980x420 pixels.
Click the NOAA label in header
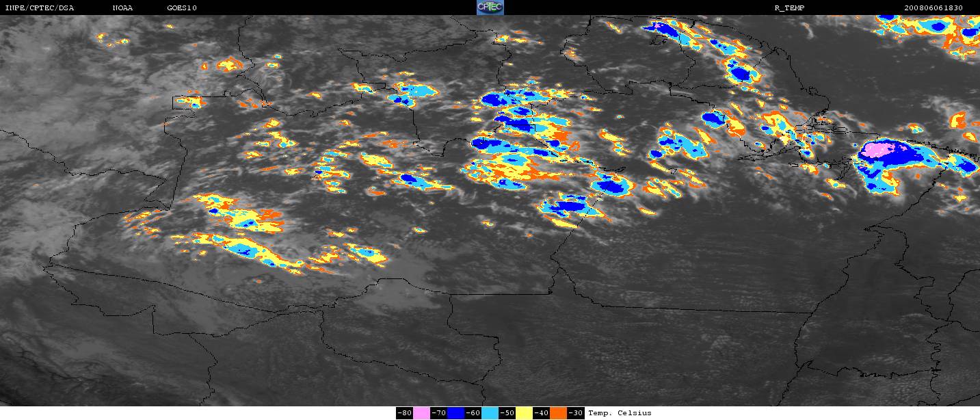[122, 8]
